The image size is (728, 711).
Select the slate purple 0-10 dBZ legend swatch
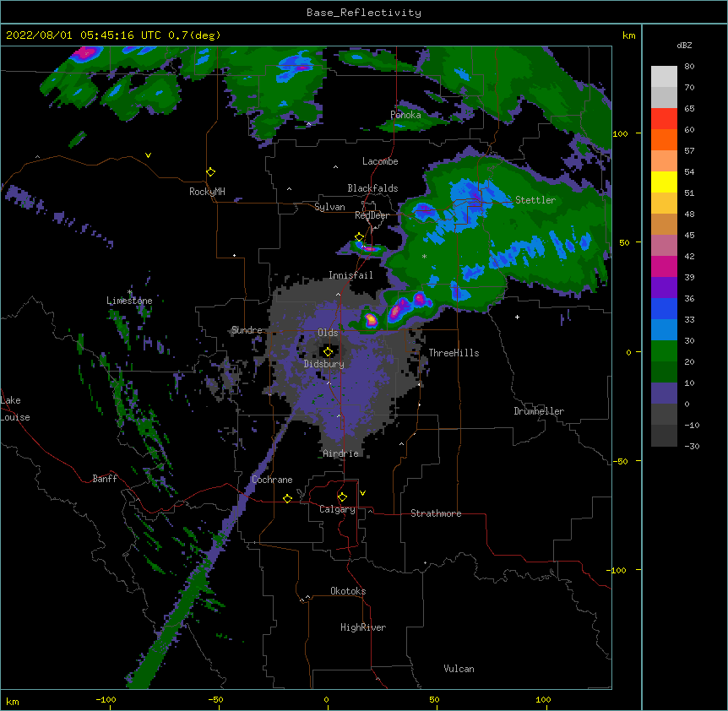tap(664, 393)
